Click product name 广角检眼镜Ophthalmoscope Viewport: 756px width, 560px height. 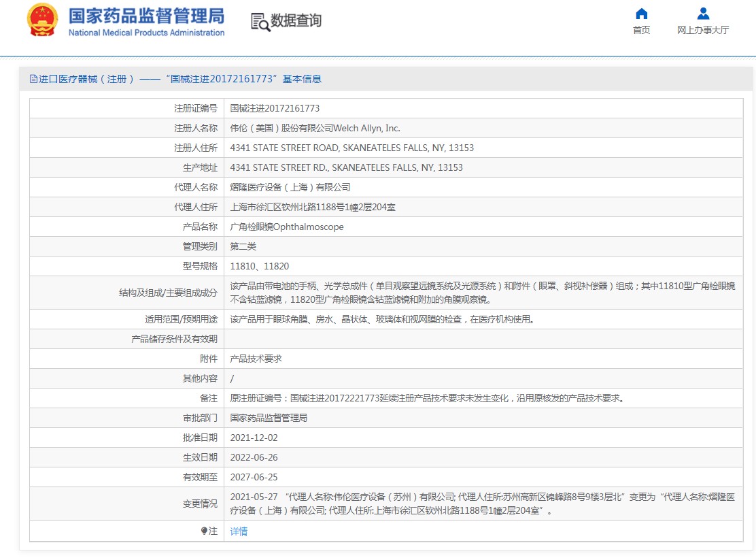tap(287, 227)
